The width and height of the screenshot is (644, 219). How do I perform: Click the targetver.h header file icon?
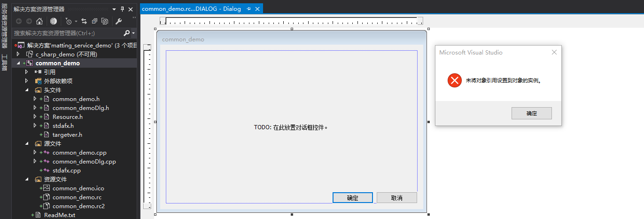(x=47, y=135)
